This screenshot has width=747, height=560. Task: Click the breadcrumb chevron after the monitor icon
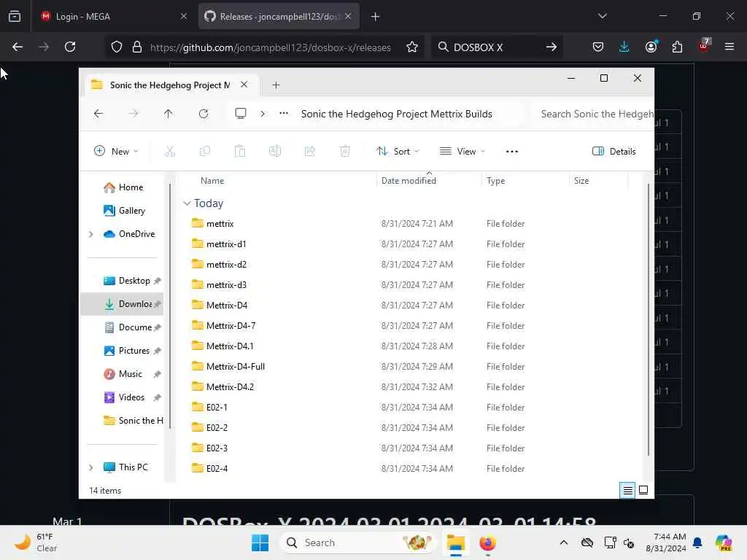click(263, 114)
